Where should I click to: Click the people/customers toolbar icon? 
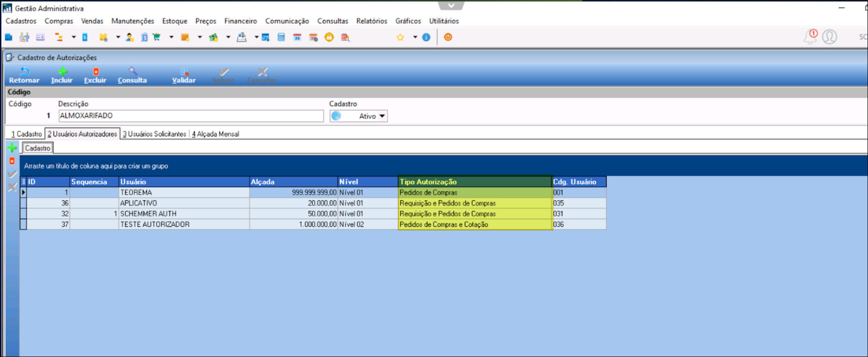pyautogui.click(x=24, y=37)
